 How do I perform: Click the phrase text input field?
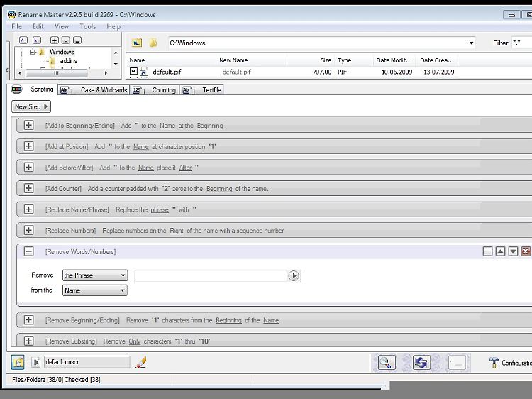(210, 275)
